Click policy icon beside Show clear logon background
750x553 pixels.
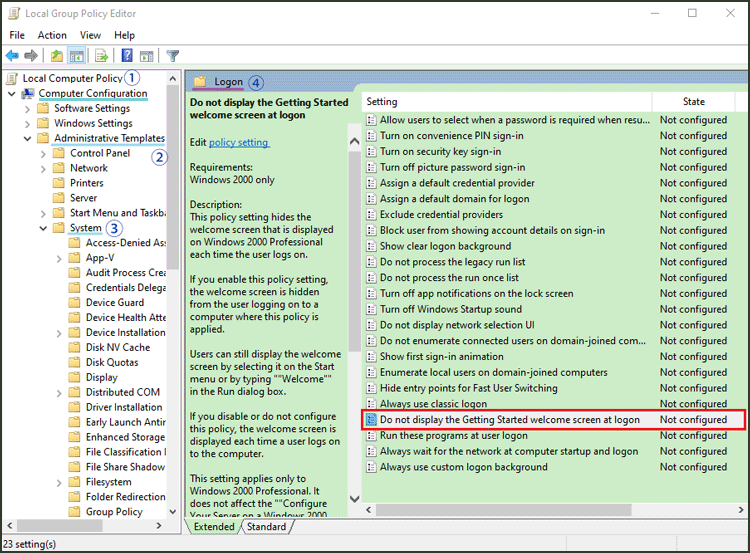(371, 246)
